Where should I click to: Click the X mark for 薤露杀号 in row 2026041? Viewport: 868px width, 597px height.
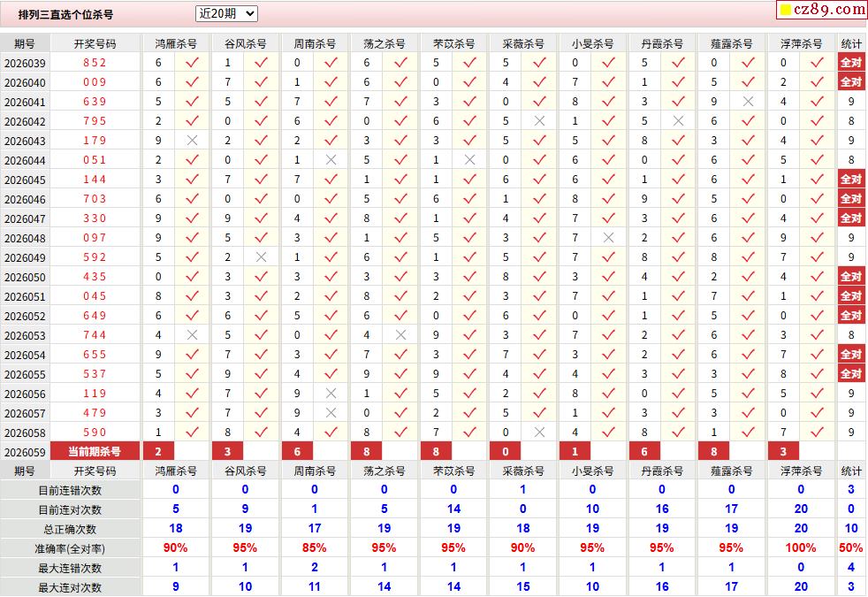pos(748,102)
